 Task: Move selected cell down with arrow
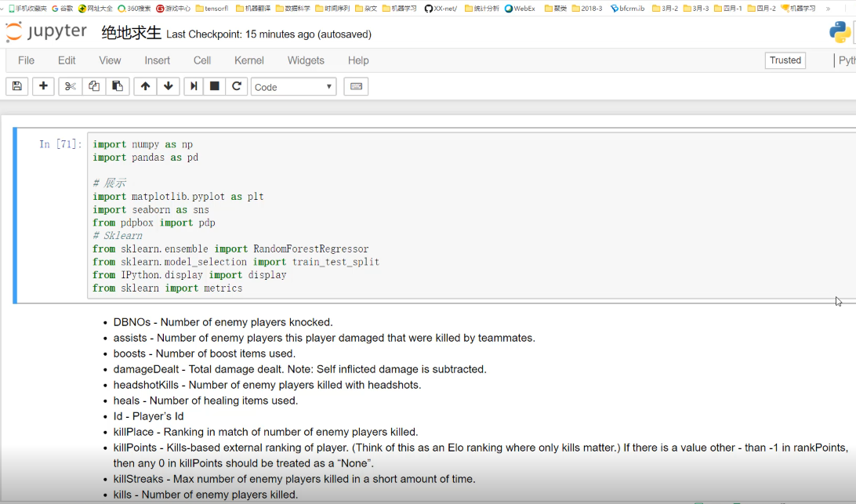click(168, 86)
